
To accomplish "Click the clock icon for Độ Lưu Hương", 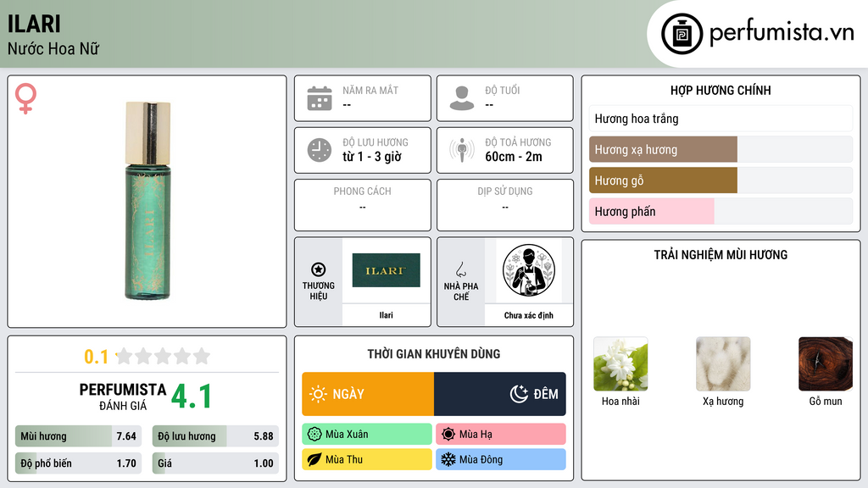I will (320, 150).
